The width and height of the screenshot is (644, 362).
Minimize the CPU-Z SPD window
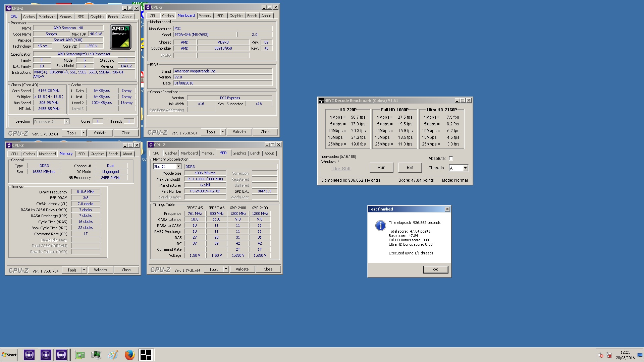tap(267, 145)
